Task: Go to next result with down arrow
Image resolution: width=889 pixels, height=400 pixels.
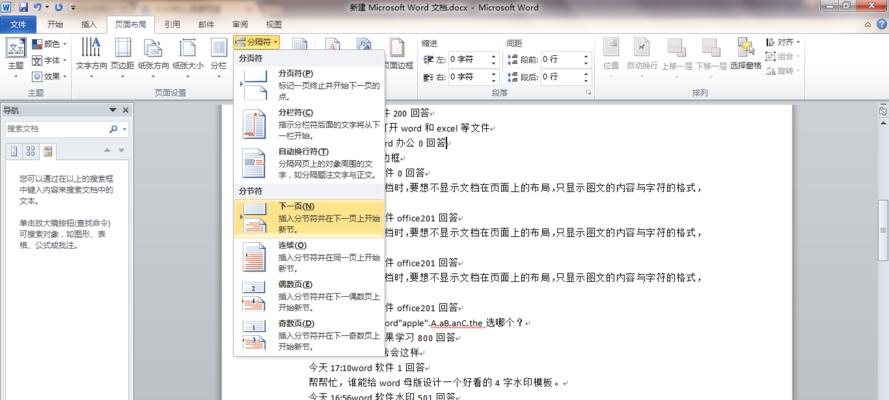Action: [121, 150]
